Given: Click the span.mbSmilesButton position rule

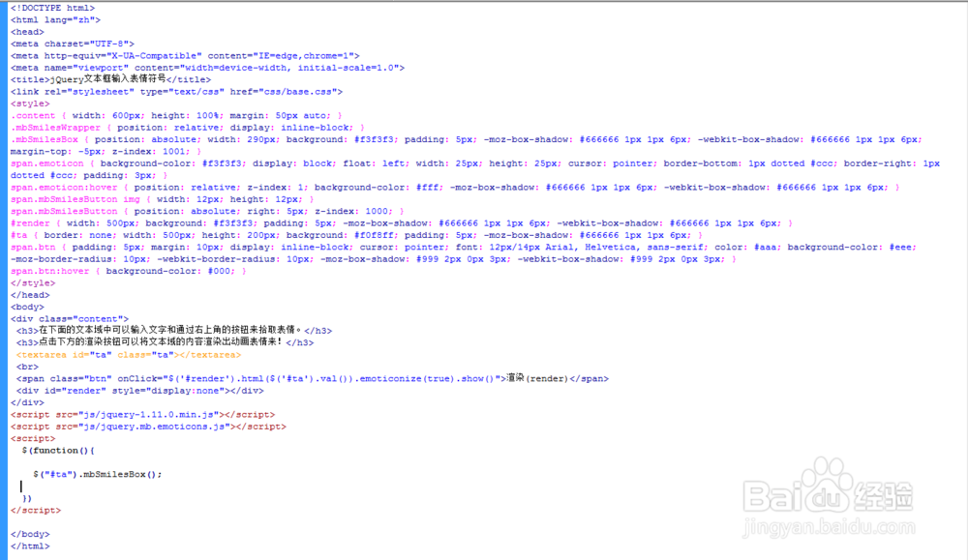Looking at the screenshot, I should click(207, 211).
